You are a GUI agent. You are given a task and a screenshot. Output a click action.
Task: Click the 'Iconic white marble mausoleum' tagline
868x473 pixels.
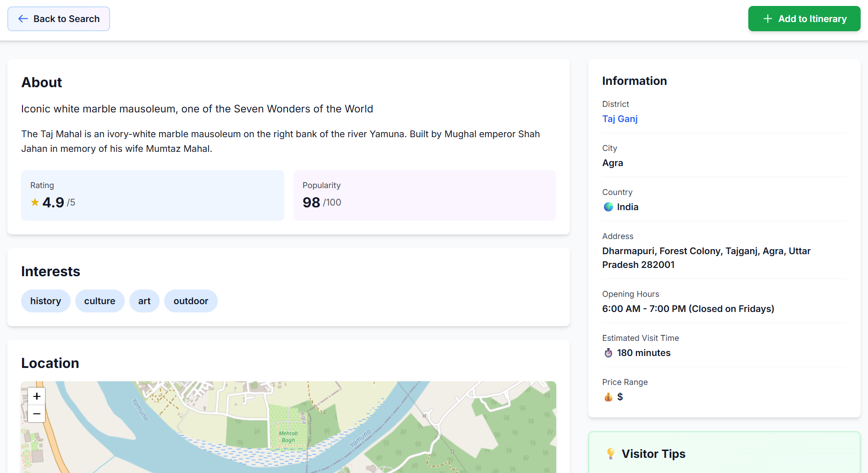(197, 109)
